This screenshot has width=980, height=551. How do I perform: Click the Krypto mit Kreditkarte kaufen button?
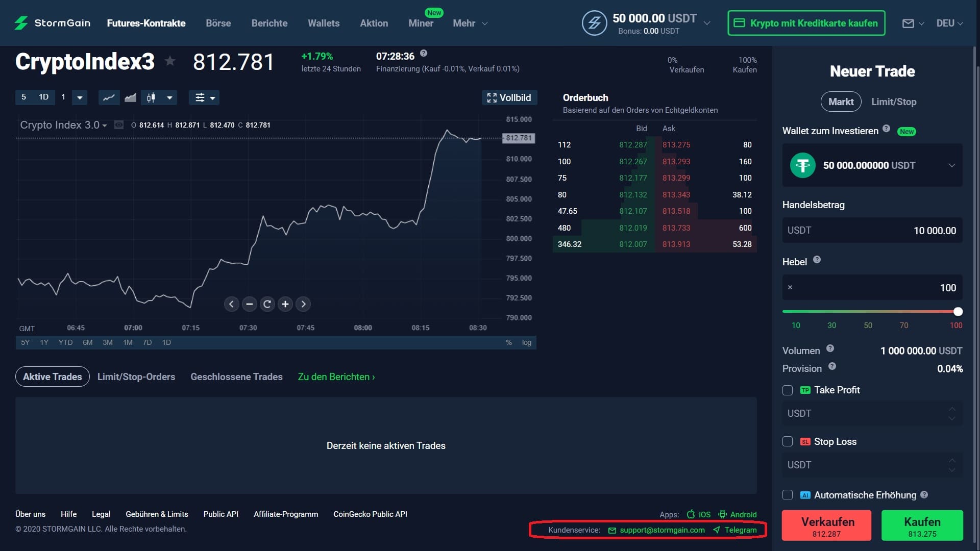(806, 23)
